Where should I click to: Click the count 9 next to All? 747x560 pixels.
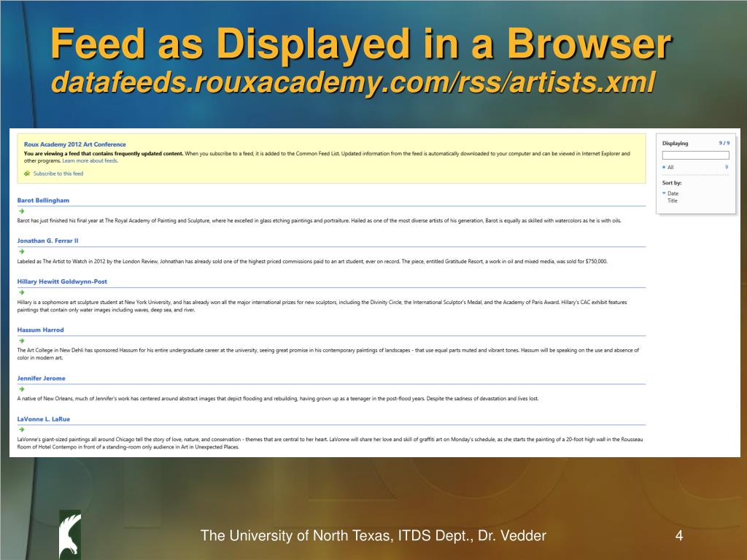click(x=727, y=167)
